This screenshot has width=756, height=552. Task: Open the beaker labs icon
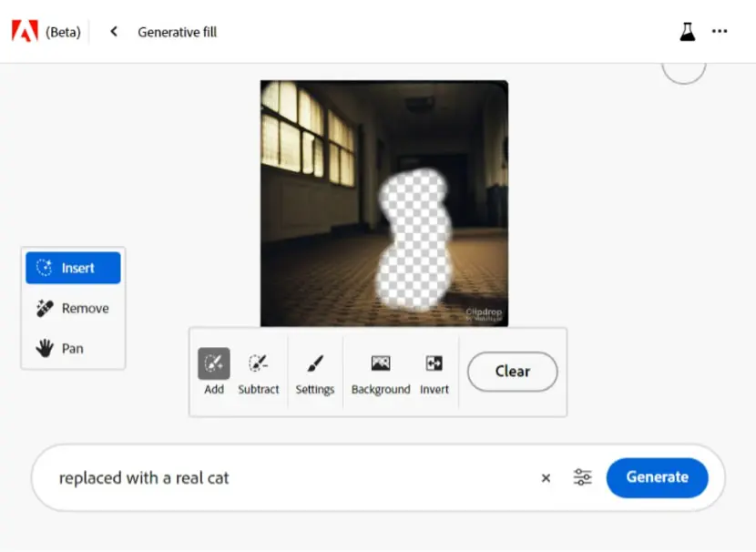click(x=688, y=32)
